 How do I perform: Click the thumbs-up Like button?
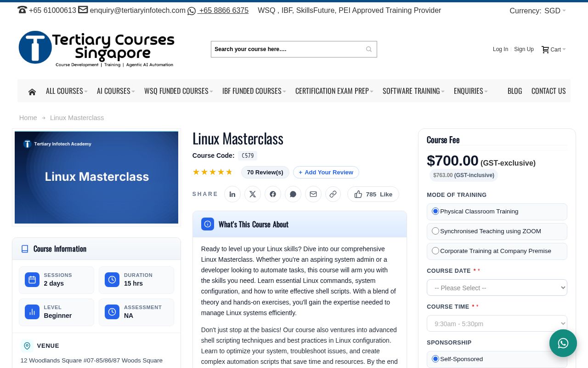pos(373,194)
